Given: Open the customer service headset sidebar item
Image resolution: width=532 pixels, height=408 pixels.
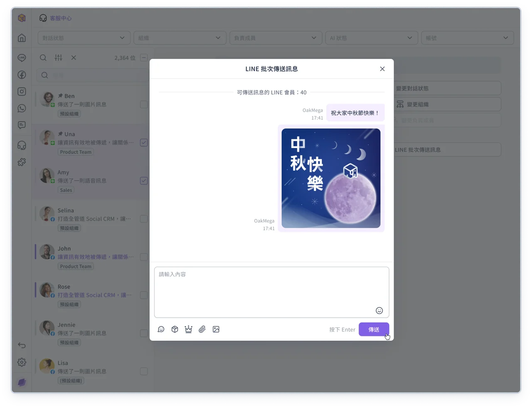Looking at the screenshot, I should coord(22,145).
